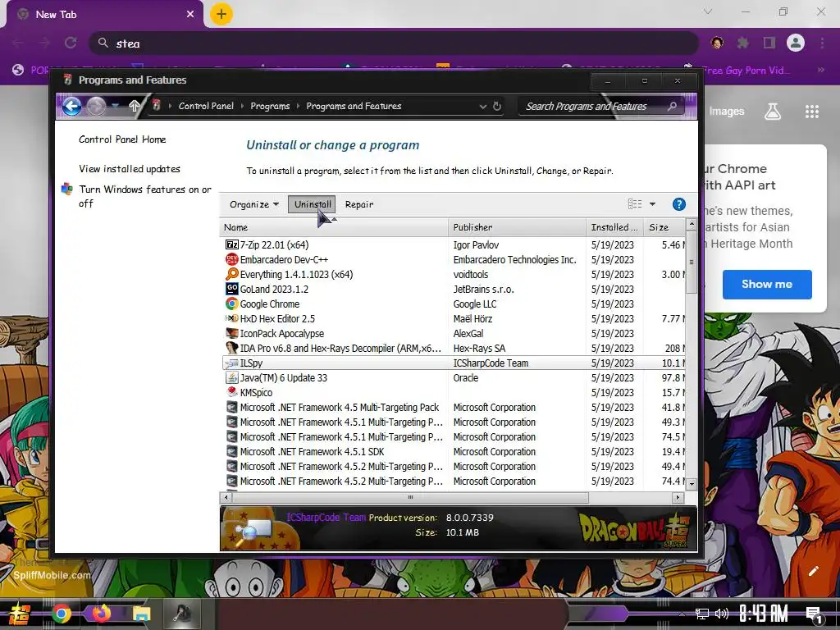840x630 pixels.
Task: Click the Customize Chrome pencil icon
Action: coord(813,571)
